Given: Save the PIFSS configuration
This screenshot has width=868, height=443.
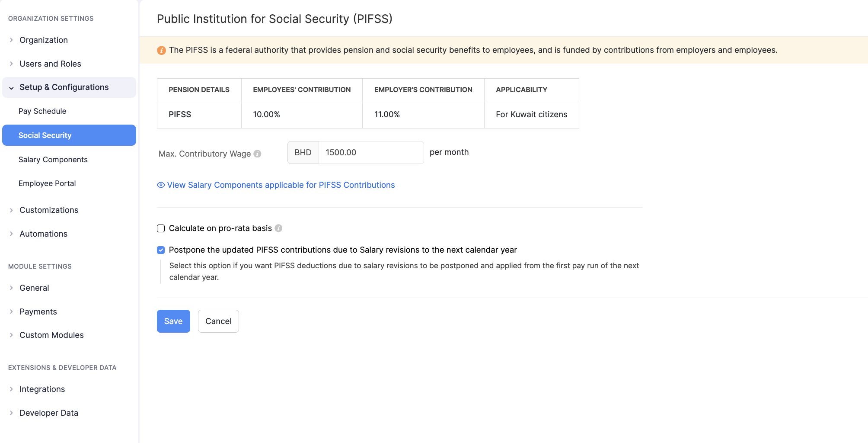Looking at the screenshot, I should (173, 321).
